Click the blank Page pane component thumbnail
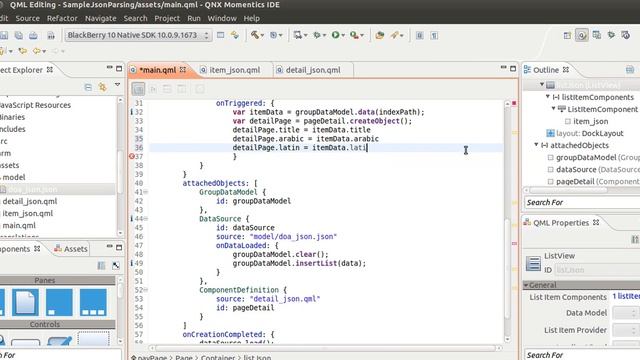The image size is (640, 360). (x=25, y=302)
